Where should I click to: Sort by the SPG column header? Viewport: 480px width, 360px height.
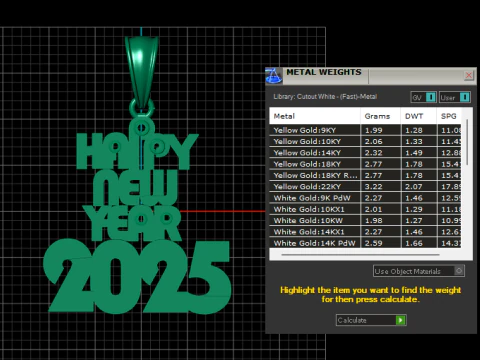[x=449, y=116]
